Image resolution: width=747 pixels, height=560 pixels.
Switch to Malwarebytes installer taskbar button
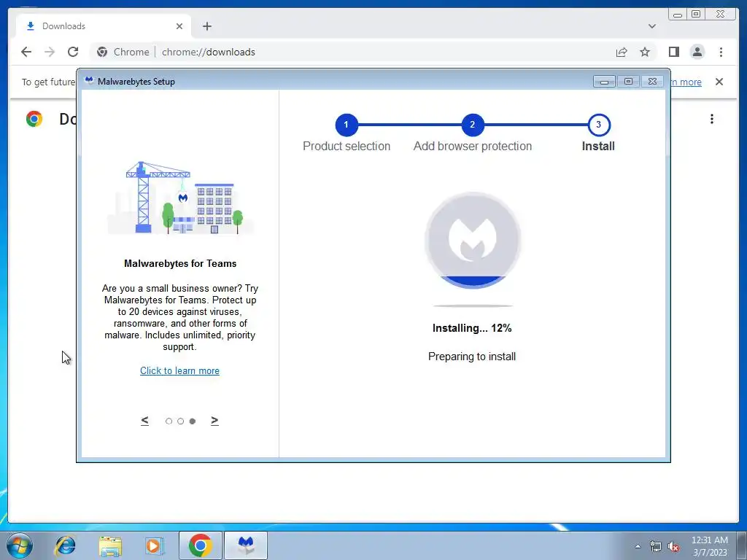pos(245,545)
